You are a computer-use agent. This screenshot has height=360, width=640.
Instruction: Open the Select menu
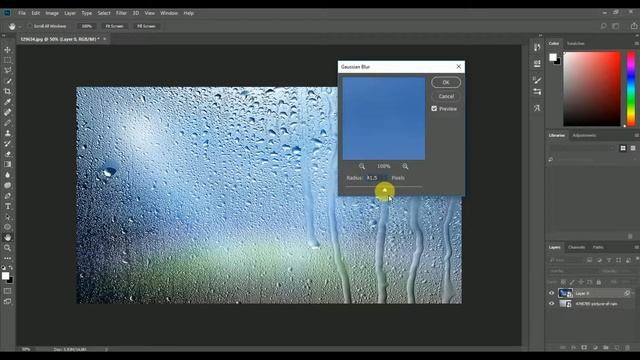[x=104, y=13]
